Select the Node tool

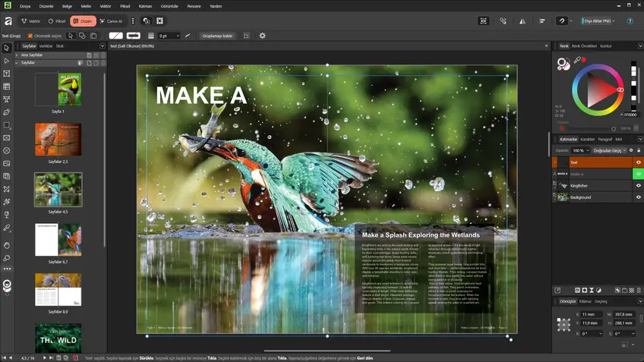7,61
